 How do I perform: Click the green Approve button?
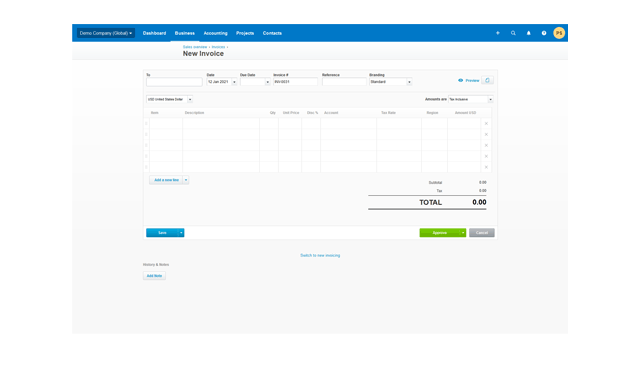440,233
